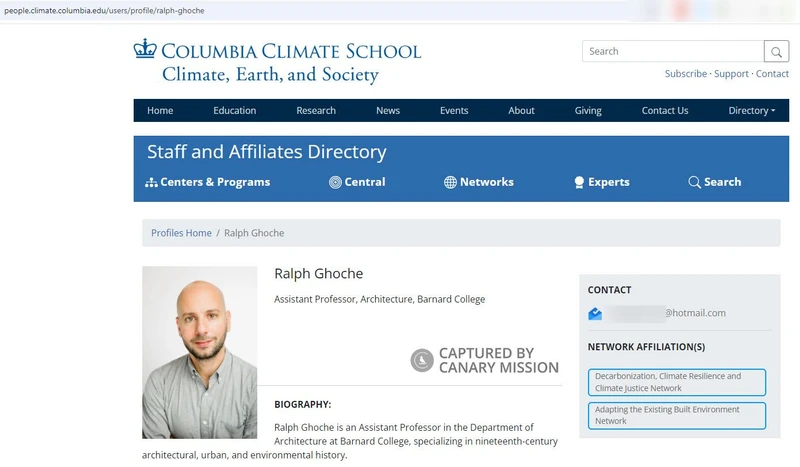Click the browser address bar URL
800x467 pixels.
coord(104,10)
